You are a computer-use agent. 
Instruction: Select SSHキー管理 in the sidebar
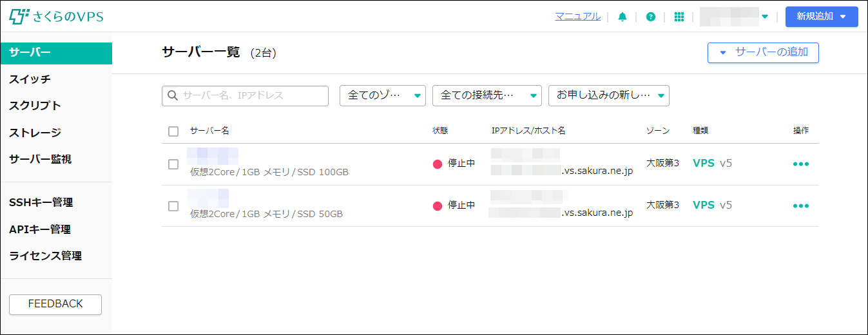point(41,202)
